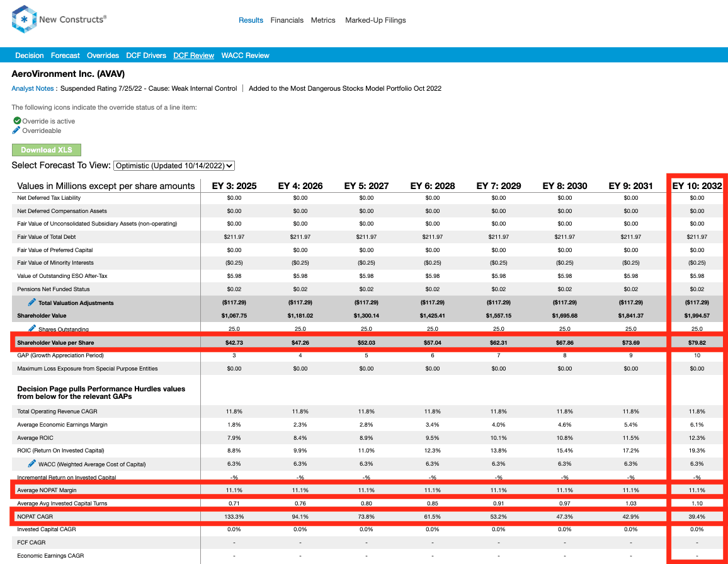Click the $1,994.57 Shareholder Value cell

tap(697, 316)
